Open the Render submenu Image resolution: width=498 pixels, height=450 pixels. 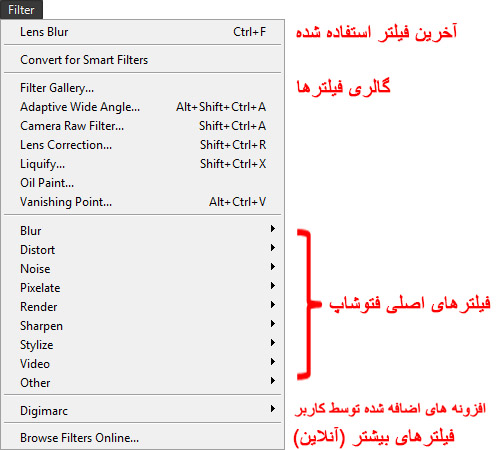(x=143, y=307)
